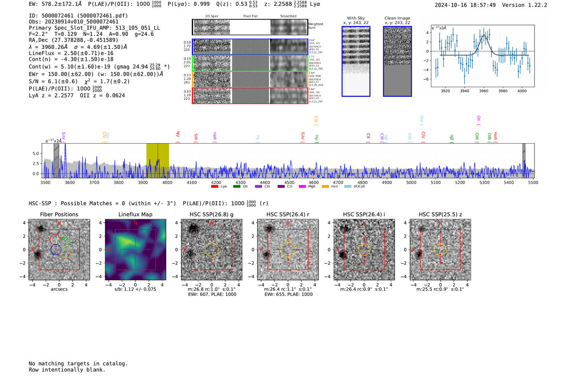Screen dimensions: 576x392
Task: Click the EWr = 150.00(±62.00) line
Action: [96, 74]
